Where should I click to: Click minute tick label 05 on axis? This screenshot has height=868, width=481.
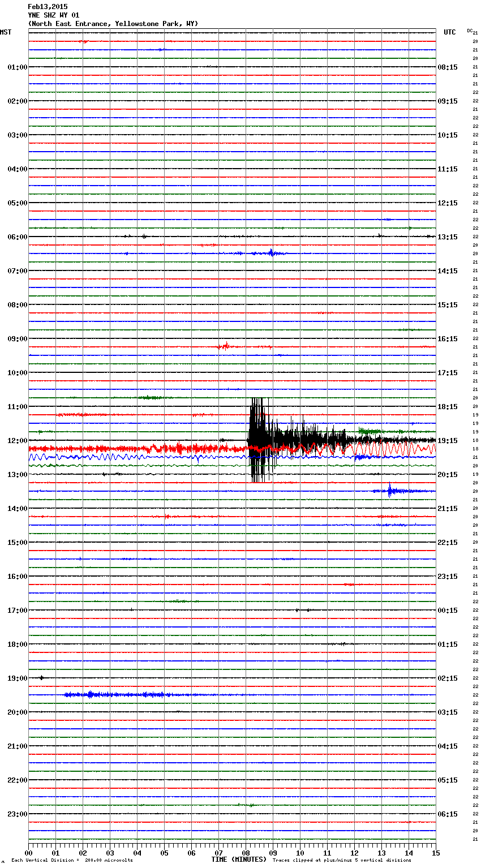pos(164,853)
